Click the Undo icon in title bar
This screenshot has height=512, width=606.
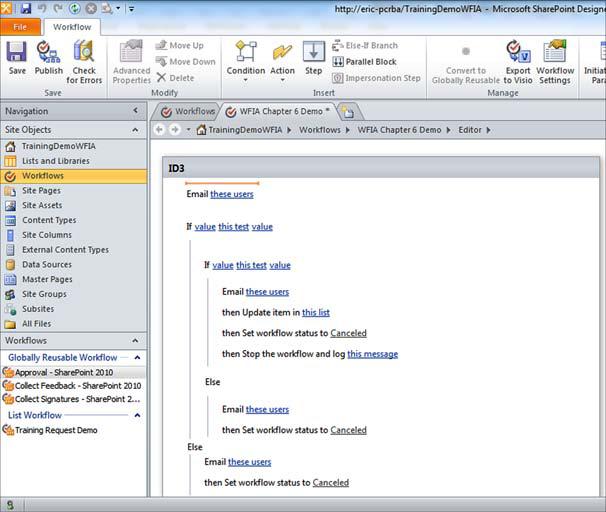[x=42, y=8]
